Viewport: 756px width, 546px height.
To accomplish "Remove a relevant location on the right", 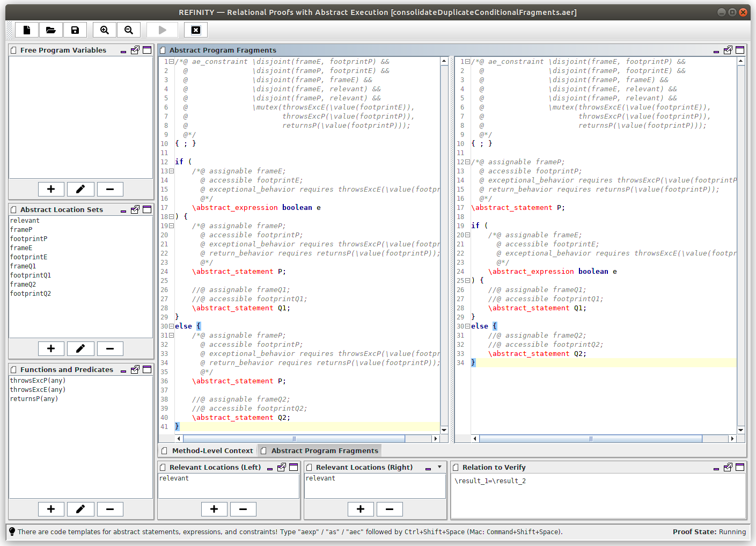I will pyautogui.click(x=390, y=509).
